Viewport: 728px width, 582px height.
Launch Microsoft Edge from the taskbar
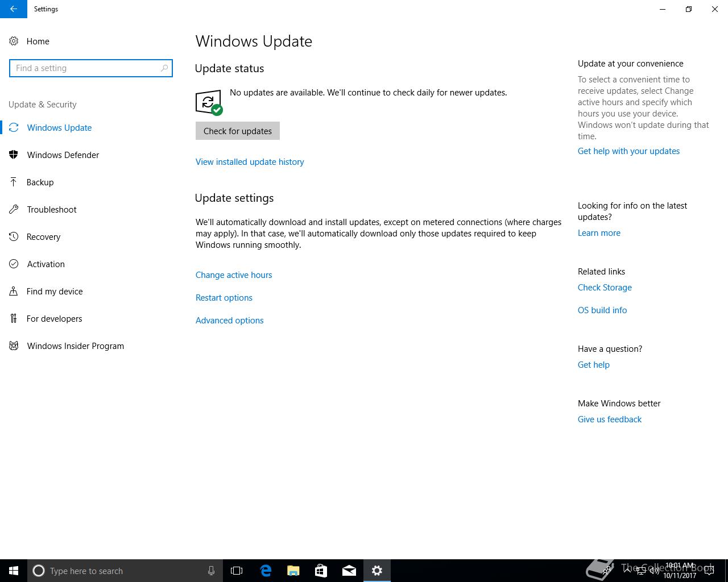click(265, 571)
